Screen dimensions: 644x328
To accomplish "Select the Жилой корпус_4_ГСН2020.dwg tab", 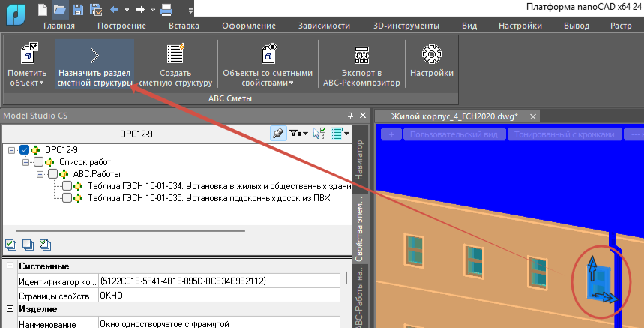I will (454, 116).
